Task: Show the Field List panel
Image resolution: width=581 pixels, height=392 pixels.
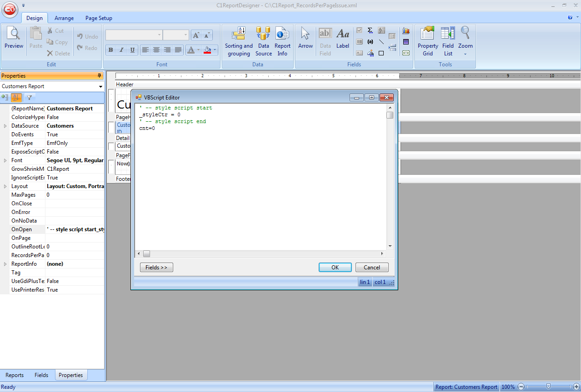Action: click(448, 42)
